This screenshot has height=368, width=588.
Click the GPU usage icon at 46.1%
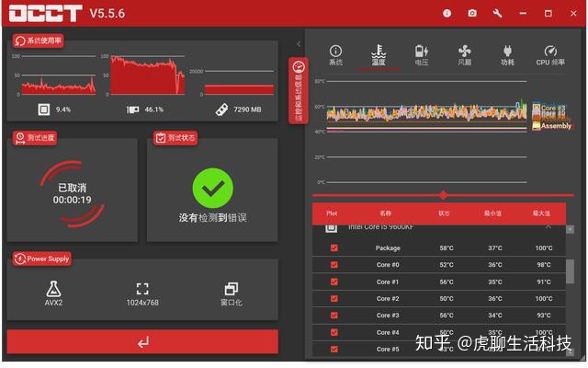(132, 109)
